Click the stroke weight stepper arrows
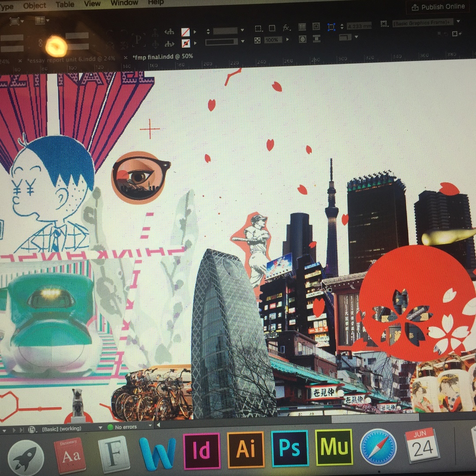The image size is (476, 476). 208,31
